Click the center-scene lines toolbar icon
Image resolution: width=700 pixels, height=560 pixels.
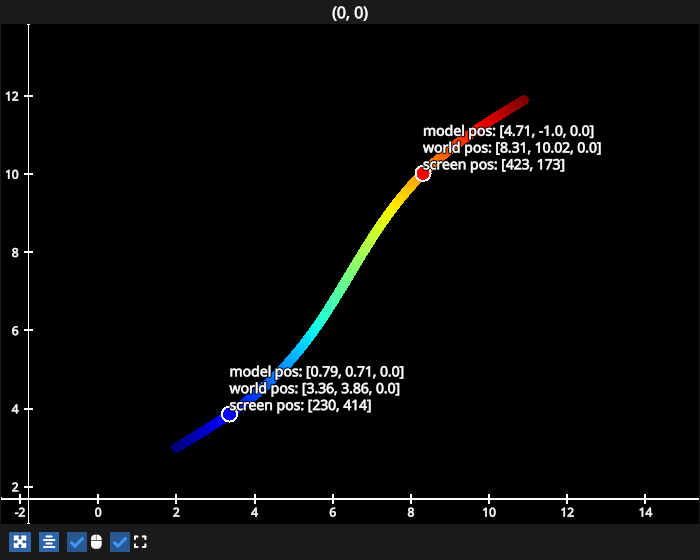point(49,542)
